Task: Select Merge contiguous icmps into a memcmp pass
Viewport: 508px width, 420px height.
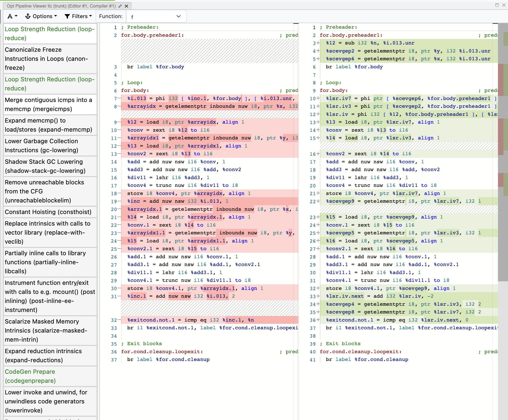Action: tap(50, 104)
